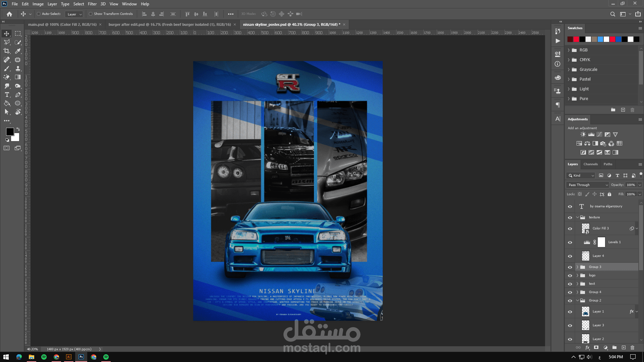Open the Pass Through blend mode dropdown
644x362 pixels.
pyautogui.click(x=588, y=185)
